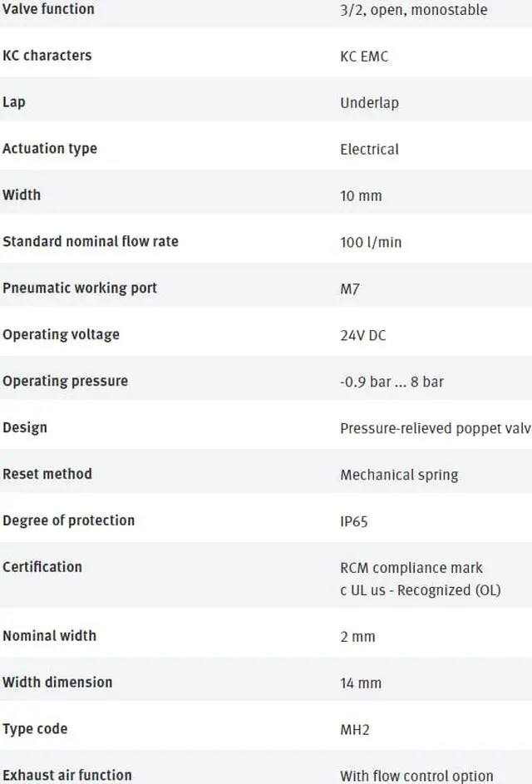This screenshot has height=784, width=532.
Task: Click the Pneumatic working port label
Action: [80, 288]
